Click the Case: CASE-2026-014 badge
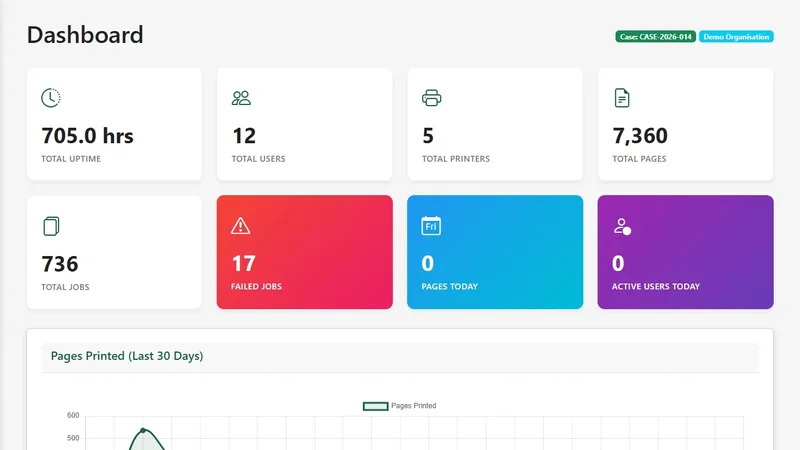This screenshot has height=450, width=800. coord(656,37)
